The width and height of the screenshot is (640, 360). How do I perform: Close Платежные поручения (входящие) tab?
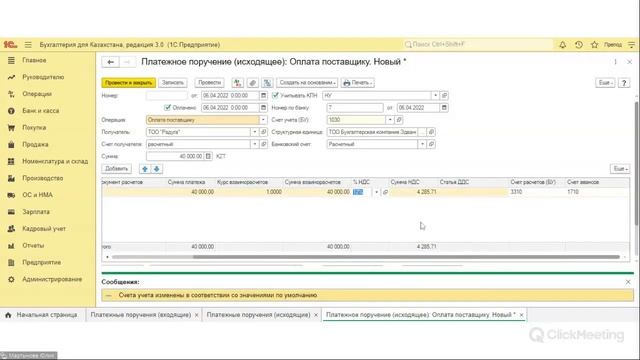197,315
